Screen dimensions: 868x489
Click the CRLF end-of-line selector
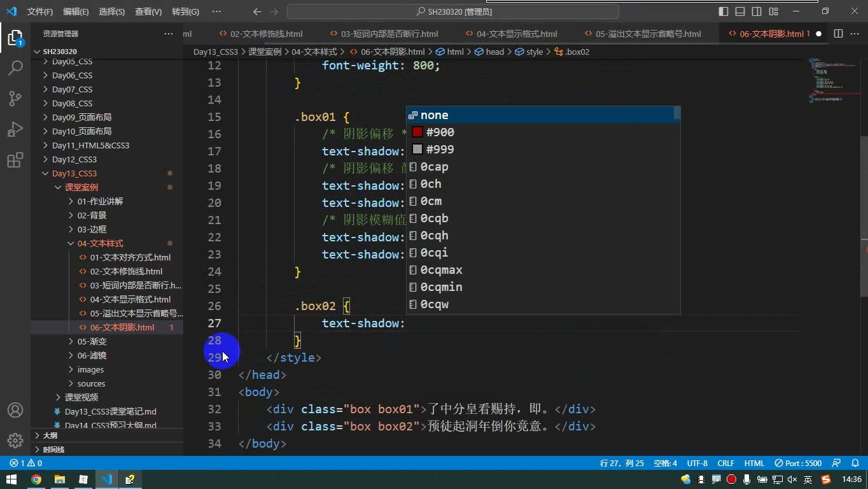725,463
